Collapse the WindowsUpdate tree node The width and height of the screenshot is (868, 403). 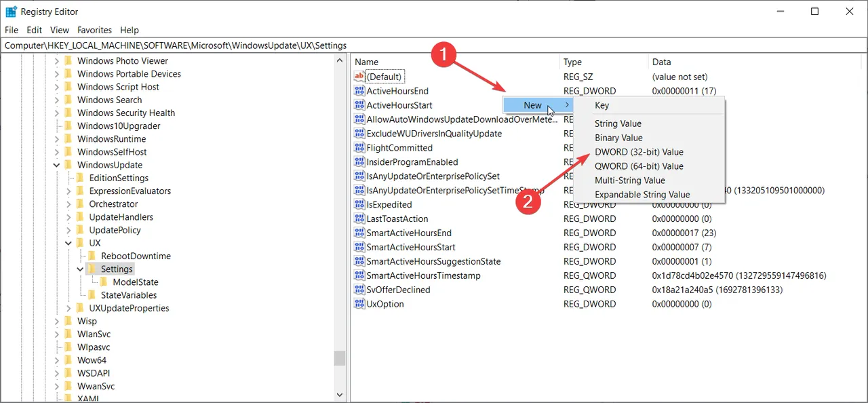point(57,165)
